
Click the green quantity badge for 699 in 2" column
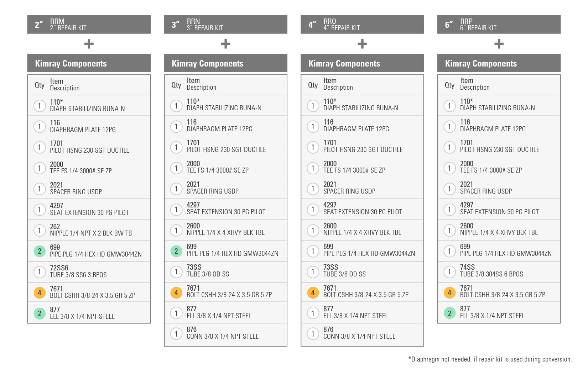40,251
